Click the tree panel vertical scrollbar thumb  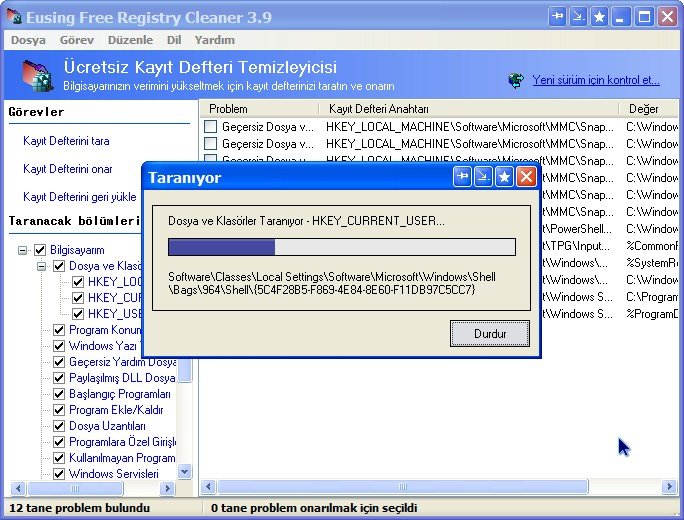[185, 369]
